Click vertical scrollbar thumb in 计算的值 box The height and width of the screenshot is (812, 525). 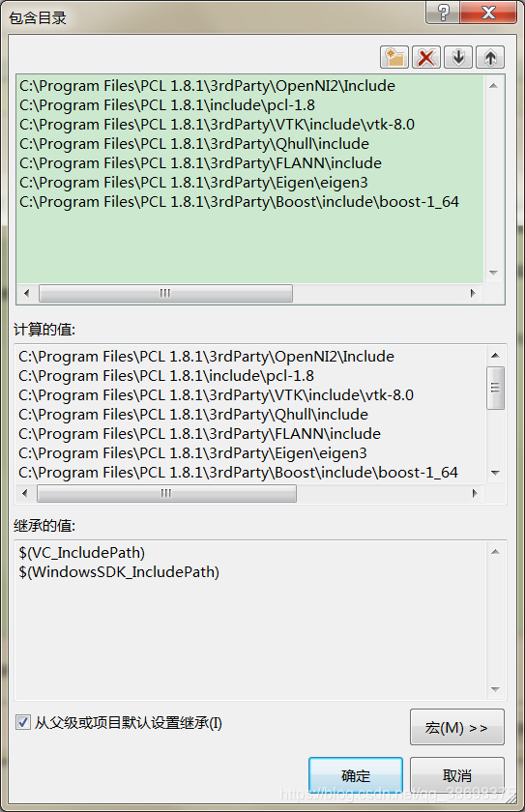[x=495, y=388]
